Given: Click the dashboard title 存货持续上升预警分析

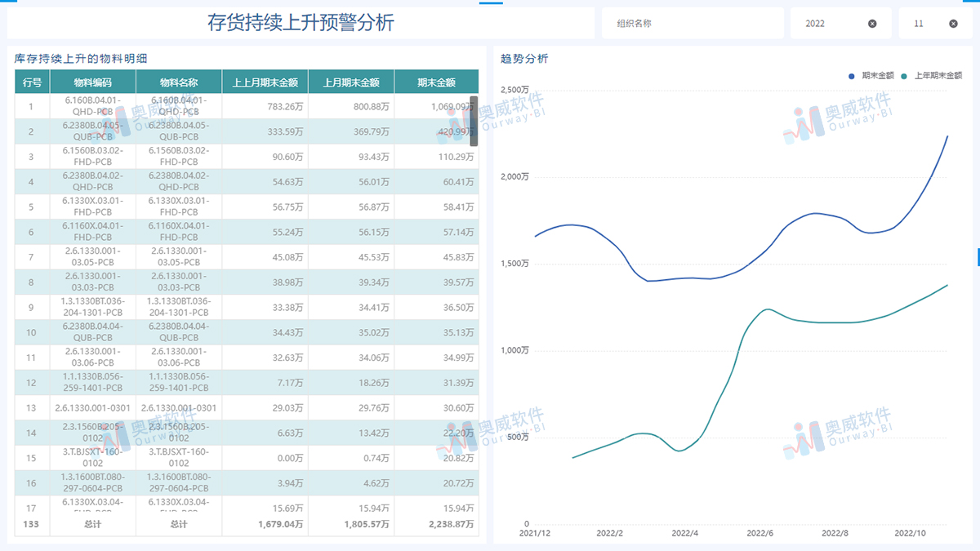Looking at the screenshot, I should click(x=302, y=22).
